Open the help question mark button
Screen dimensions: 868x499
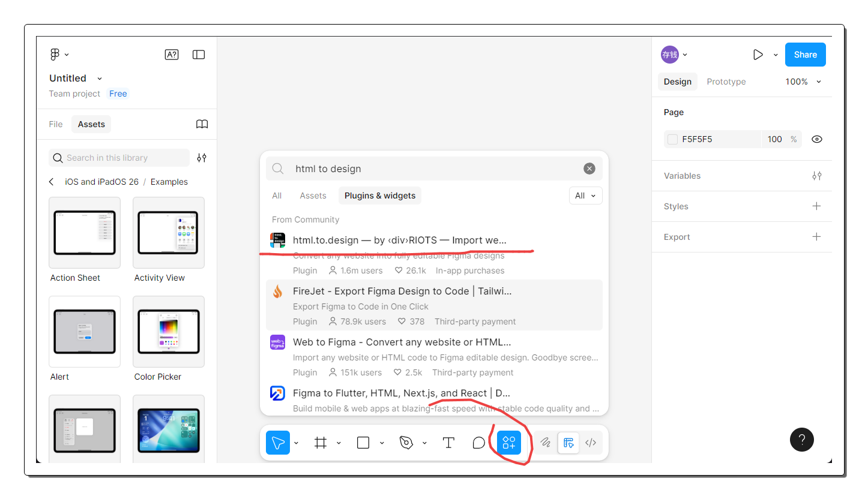pos(802,440)
